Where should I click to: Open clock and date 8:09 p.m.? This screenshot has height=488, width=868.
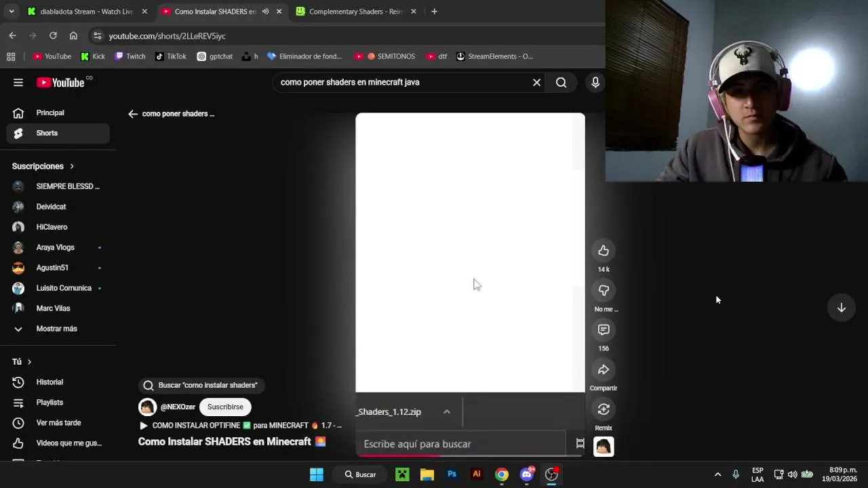pyautogui.click(x=840, y=474)
